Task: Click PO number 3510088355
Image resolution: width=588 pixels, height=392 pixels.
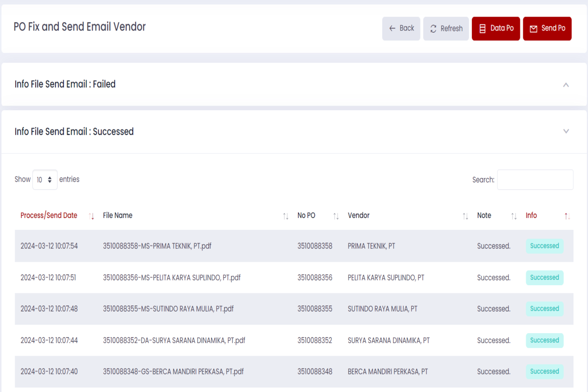Action: (x=315, y=309)
